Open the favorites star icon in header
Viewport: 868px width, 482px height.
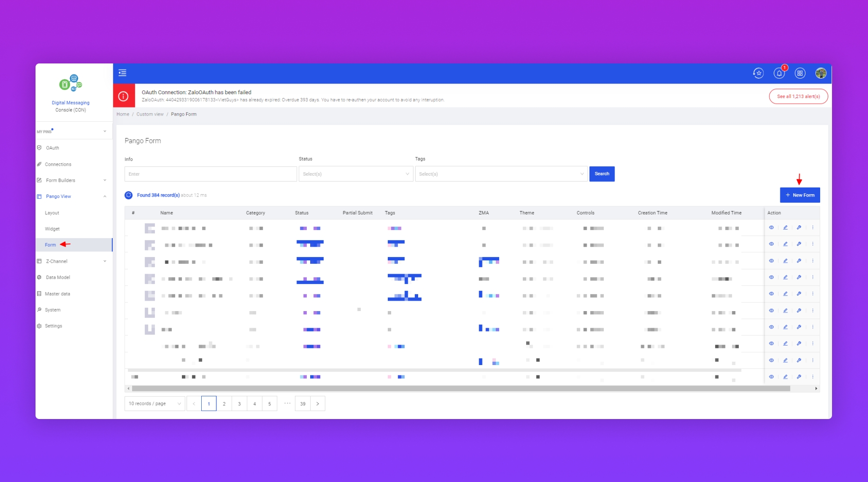click(x=758, y=73)
